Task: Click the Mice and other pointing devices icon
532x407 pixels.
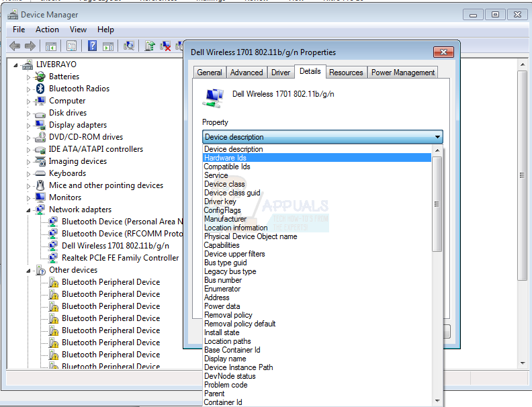Action: [x=40, y=185]
